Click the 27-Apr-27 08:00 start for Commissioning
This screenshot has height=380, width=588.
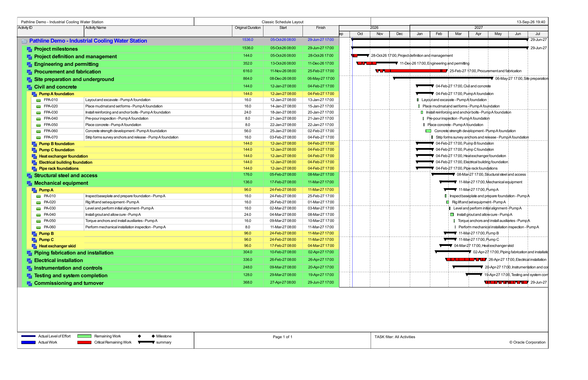[283, 283]
